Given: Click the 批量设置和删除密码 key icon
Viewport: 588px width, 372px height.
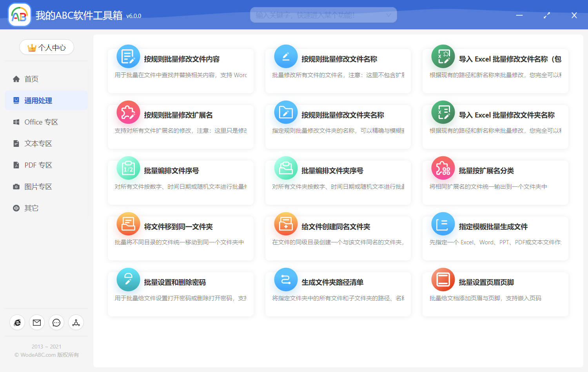Looking at the screenshot, I should (x=128, y=280).
